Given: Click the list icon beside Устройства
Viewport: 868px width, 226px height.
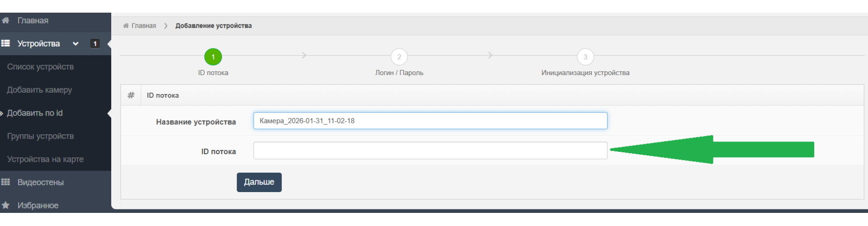Looking at the screenshot, I should pos(5,43).
